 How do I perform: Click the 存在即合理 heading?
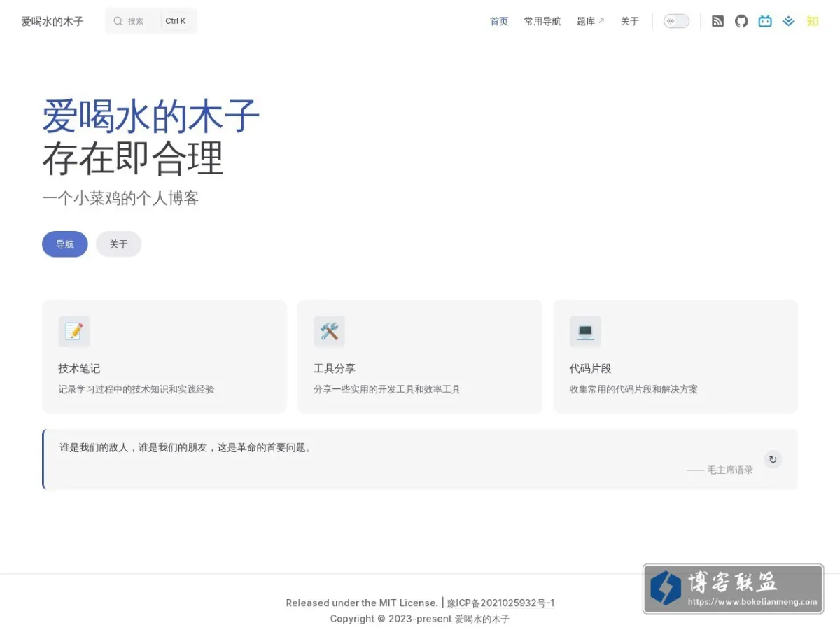(x=133, y=158)
